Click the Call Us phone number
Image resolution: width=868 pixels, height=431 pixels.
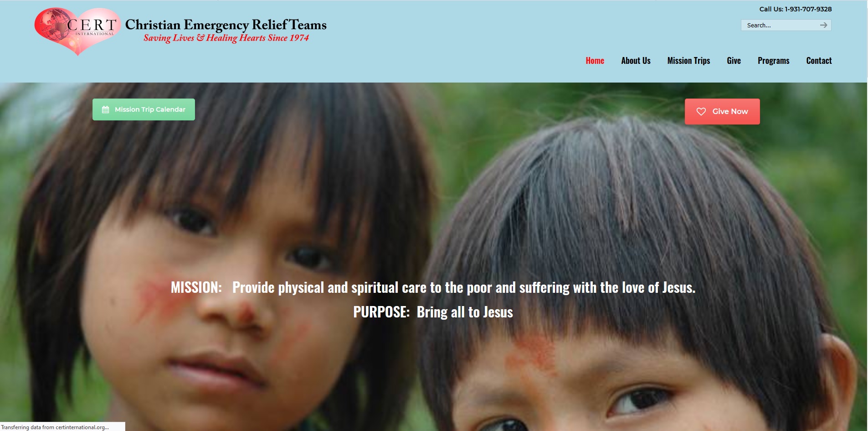pos(795,9)
